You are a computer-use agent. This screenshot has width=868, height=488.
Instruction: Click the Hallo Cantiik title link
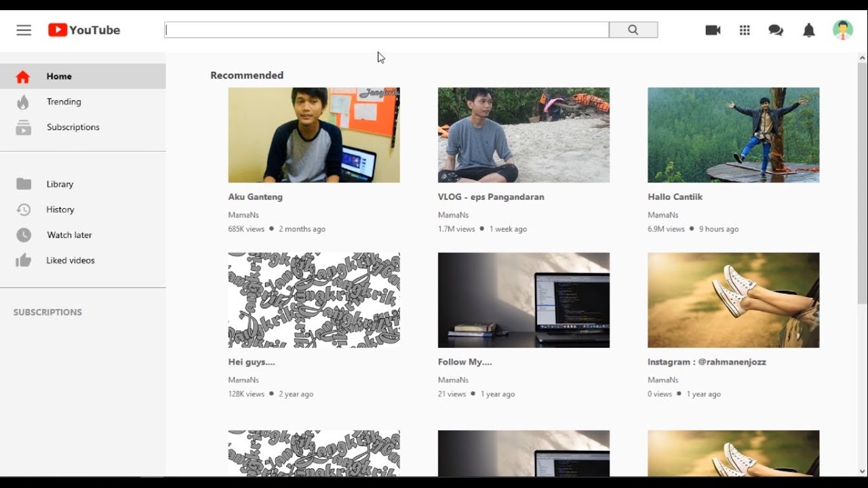pos(675,197)
